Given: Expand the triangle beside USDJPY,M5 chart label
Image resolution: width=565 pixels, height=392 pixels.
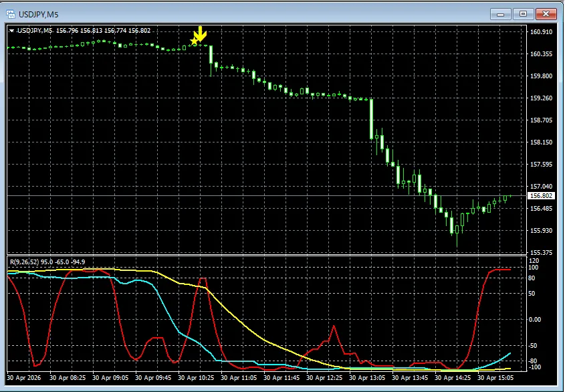Looking at the screenshot, I should [11, 31].
